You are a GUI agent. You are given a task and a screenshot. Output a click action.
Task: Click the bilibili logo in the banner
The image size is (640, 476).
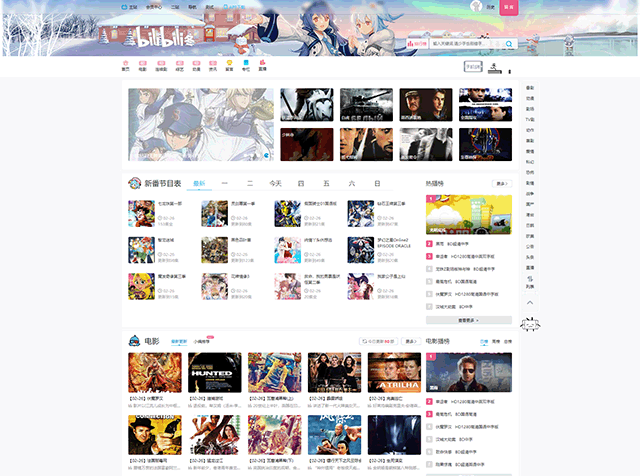tap(164, 38)
